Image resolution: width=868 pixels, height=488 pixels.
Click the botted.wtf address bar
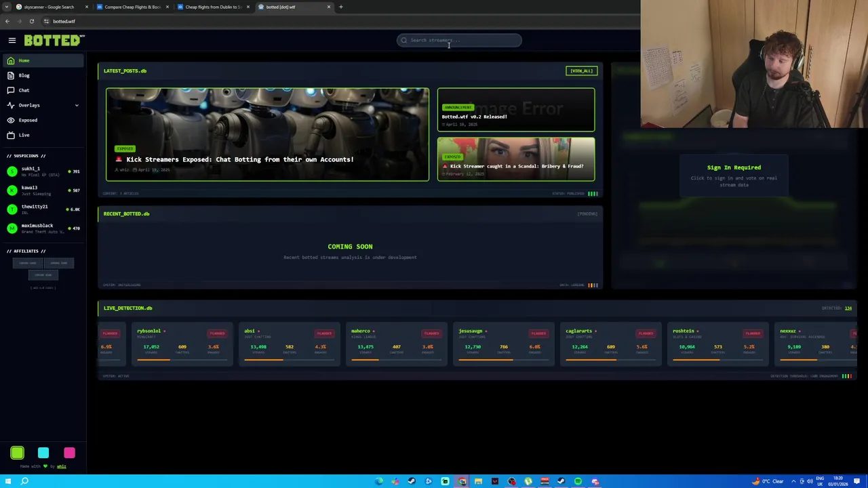point(339,21)
